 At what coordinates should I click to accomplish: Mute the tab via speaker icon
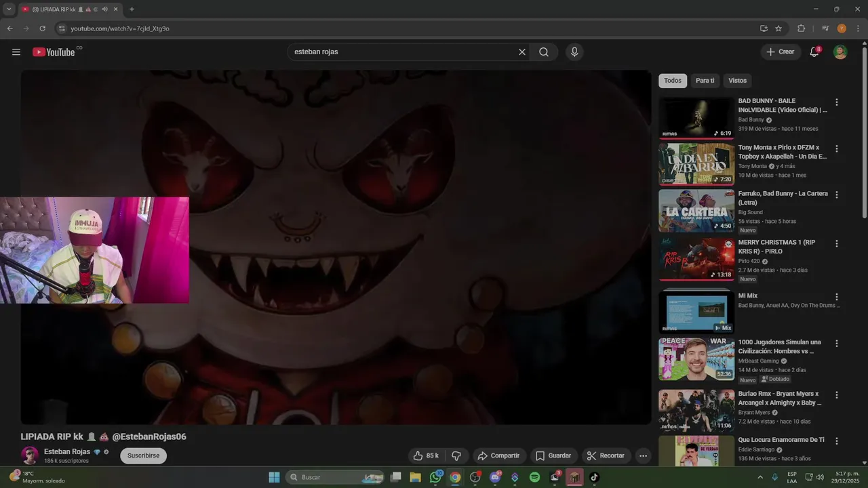(104, 9)
